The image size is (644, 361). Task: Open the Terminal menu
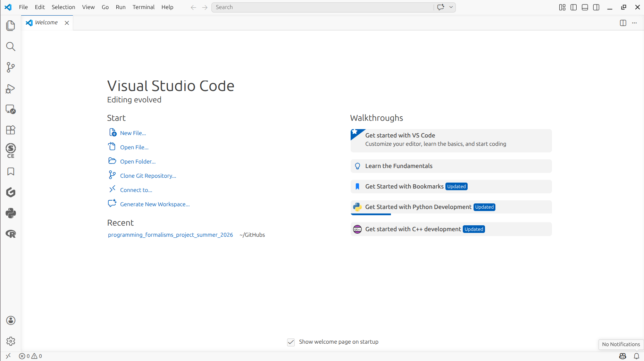tap(143, 7)
